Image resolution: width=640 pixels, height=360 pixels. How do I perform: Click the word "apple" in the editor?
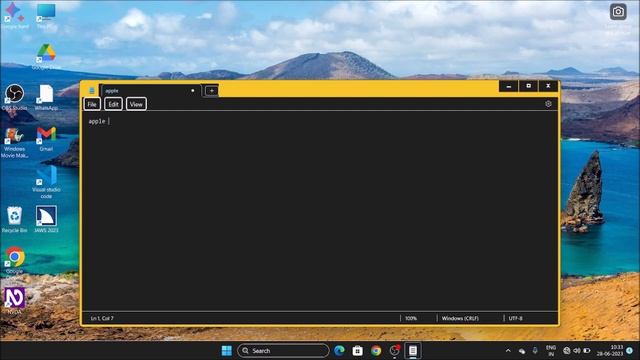97,121
